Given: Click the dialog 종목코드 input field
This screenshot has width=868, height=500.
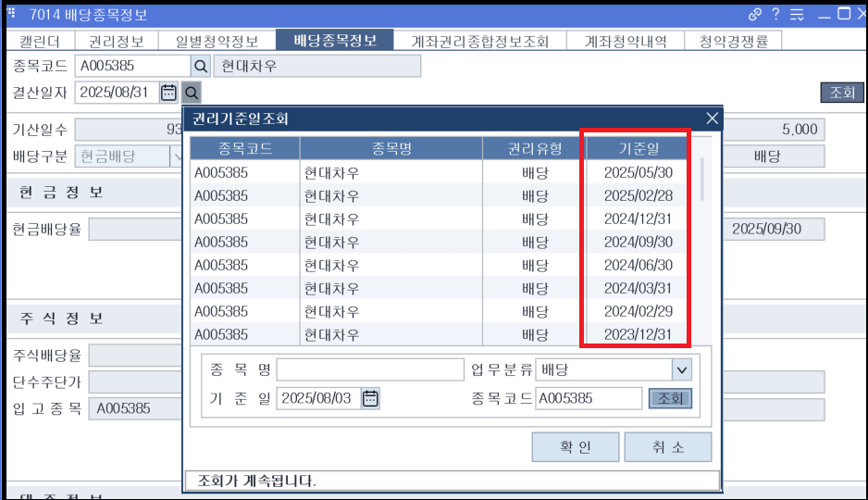Looking at the screenshot, I should tap(589, 398).
